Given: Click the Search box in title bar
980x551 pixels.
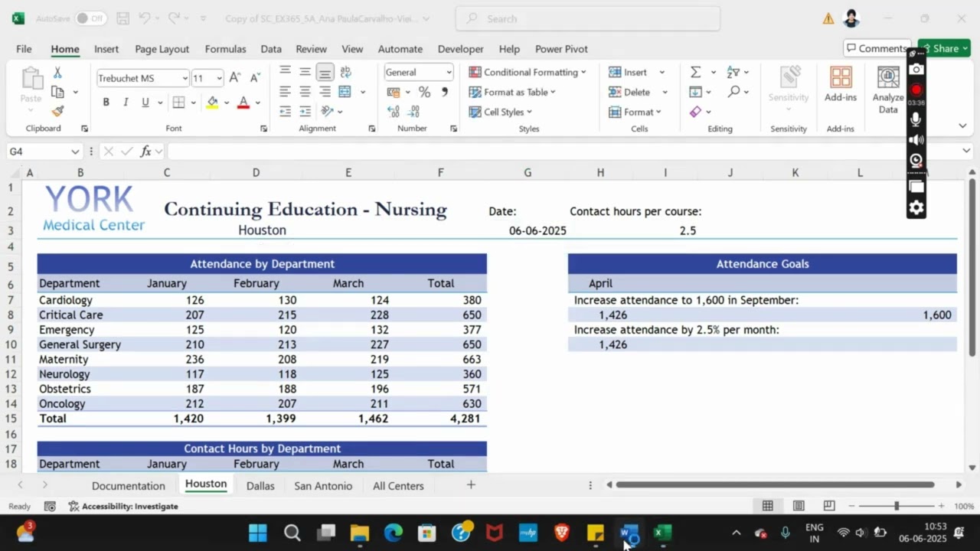Looking at the screenshot, I should [x=587, y=18].
